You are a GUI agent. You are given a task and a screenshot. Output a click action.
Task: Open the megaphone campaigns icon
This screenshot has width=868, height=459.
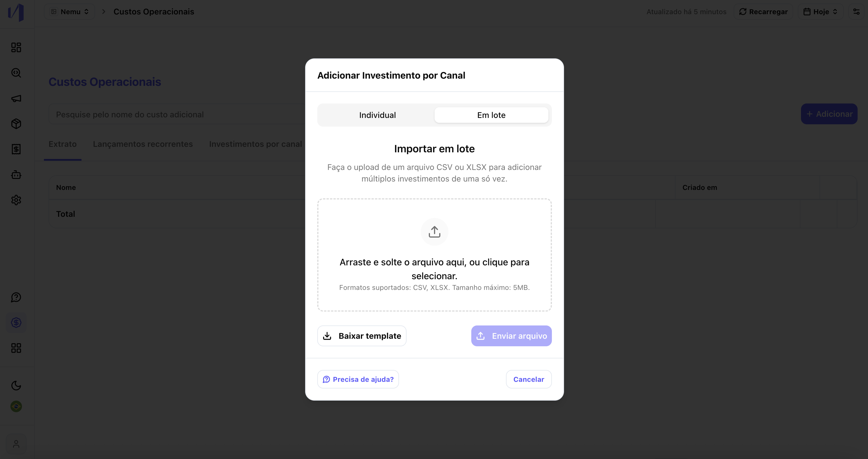point(16,98)
